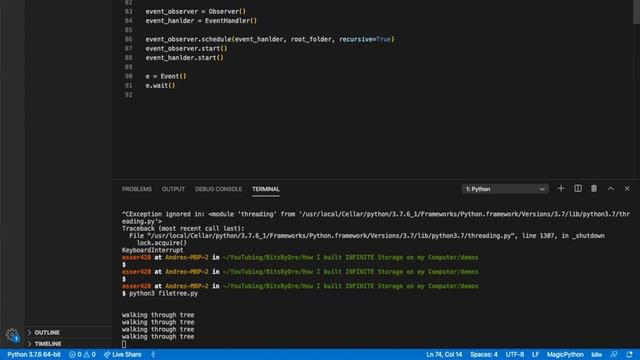Image resolution: width=640 pixels, height=360 pixels.
Task: Click the icon right of Live Share
Action: [153, 354]
